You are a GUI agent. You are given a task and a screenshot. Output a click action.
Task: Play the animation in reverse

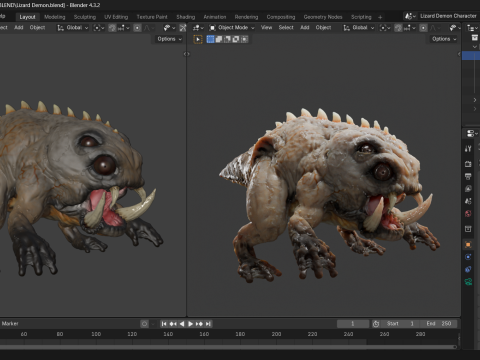point(182,324)
